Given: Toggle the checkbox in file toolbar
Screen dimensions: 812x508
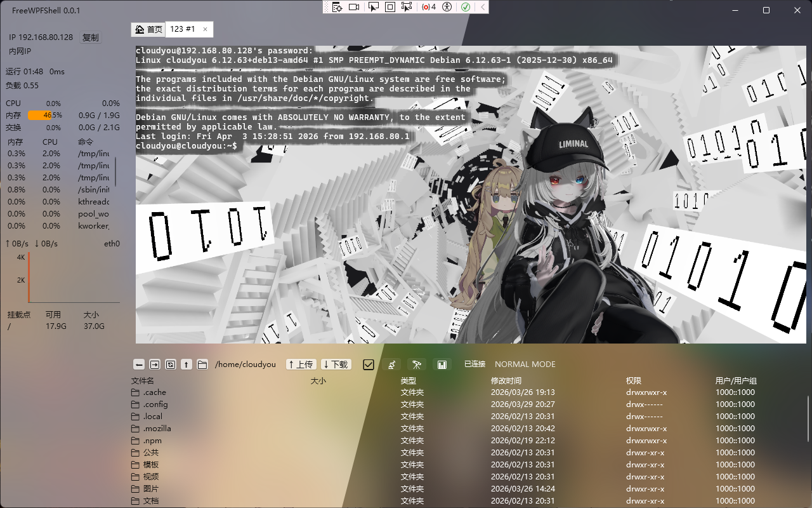Looking at the screenshot, I should pyautogui.click(x=369, y=364).
